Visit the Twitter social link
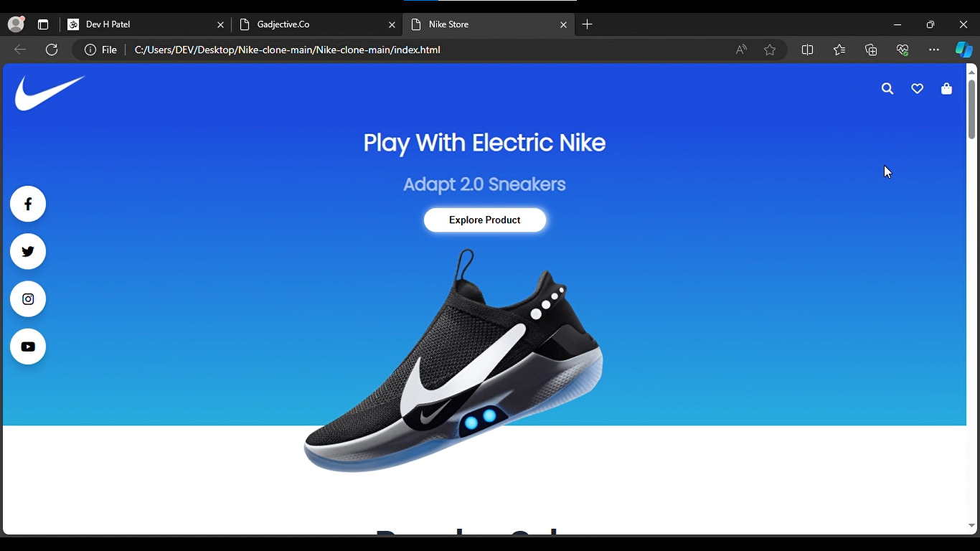The width and height of the screenshot is (980, 551). click(28, 252)
